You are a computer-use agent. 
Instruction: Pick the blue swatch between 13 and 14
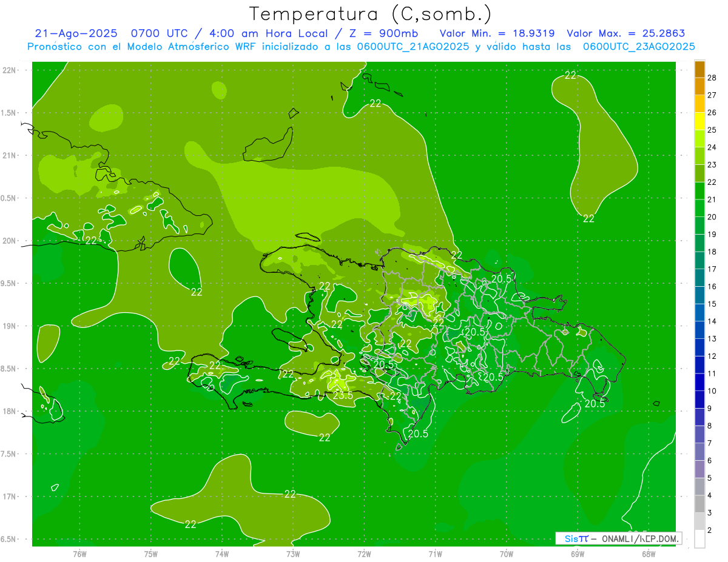pos(699,330)
